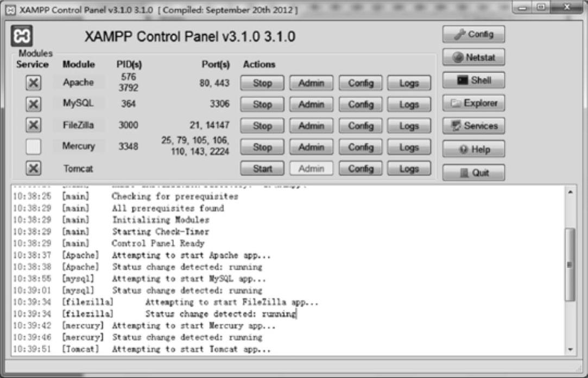Click 'All prerequisites found' log line
588x378 pixels.
(168, 208)
